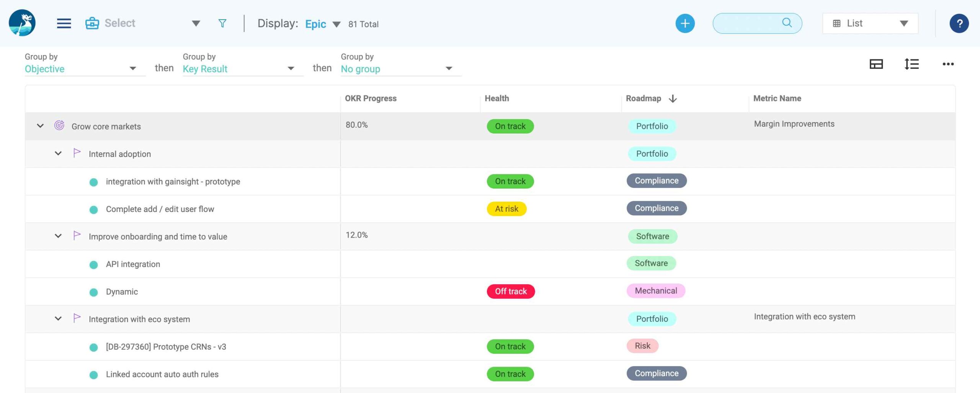Open the Select portfolio dropdown arrow
The width and height of the screenshot is (980, 393).
(x=196, y=23)
